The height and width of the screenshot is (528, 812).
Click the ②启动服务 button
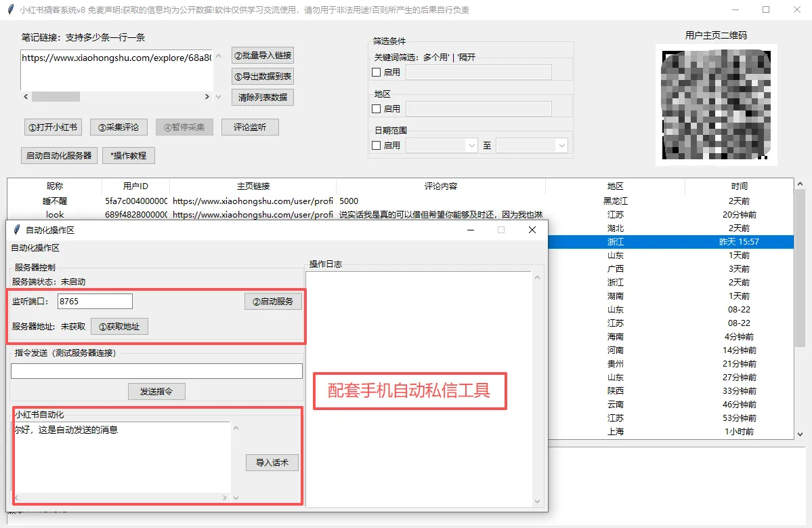click(272, 302)
